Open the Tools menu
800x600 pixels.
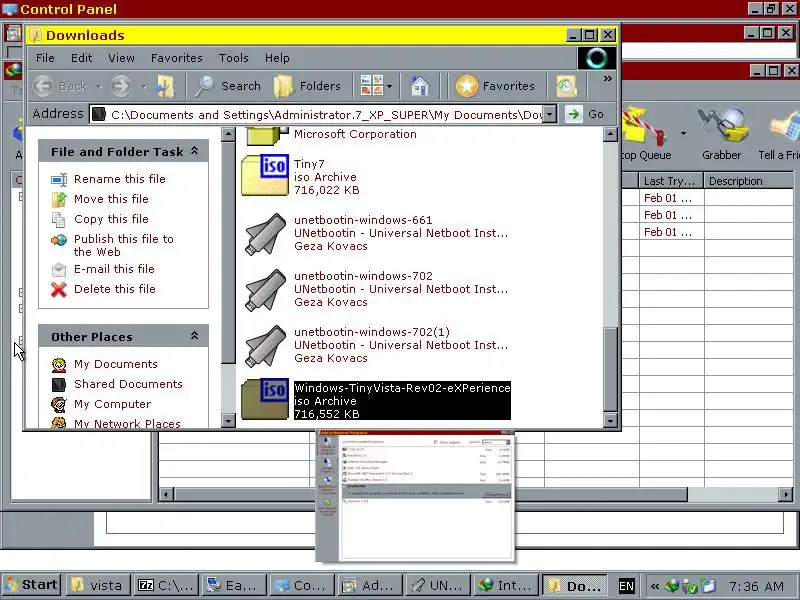click(233, 58)
